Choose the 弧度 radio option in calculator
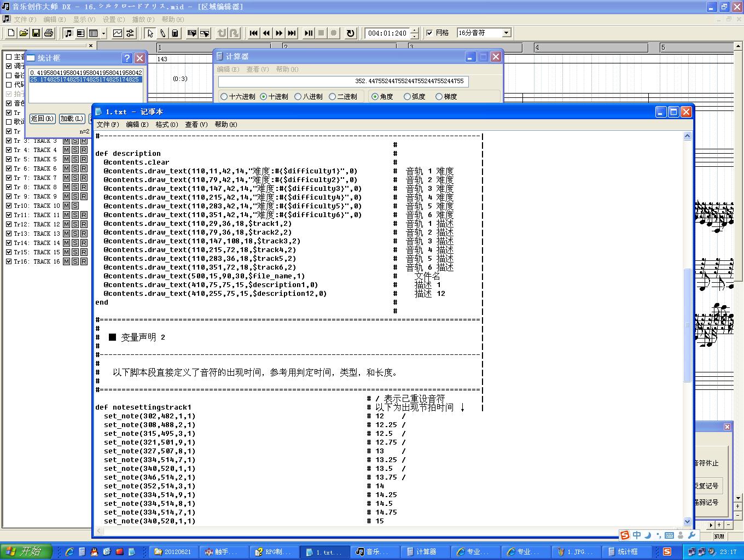 tap(407, 97)
